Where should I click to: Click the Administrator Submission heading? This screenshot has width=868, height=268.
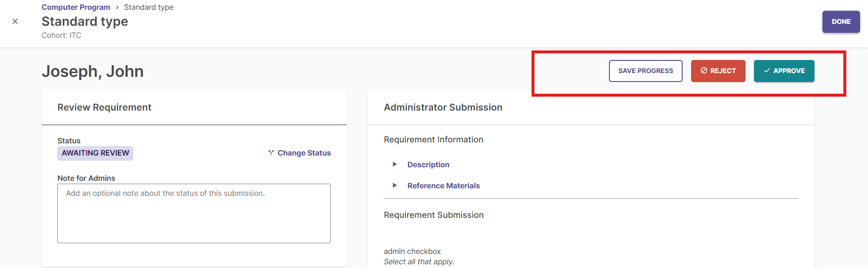coord(443,107)
